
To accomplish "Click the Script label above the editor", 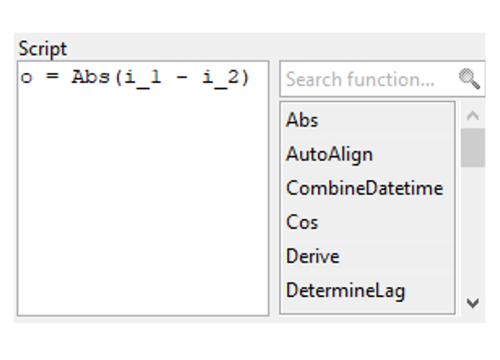I will [43, 49].
